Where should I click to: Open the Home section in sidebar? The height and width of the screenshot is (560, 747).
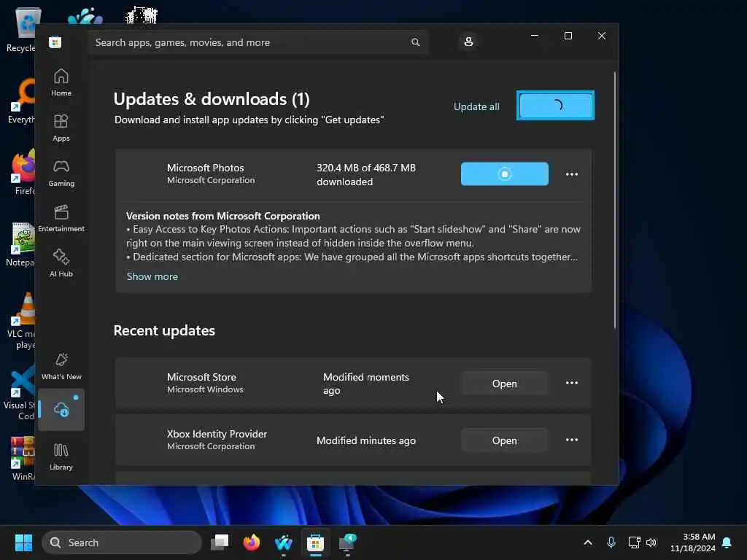tap(61, 82)
